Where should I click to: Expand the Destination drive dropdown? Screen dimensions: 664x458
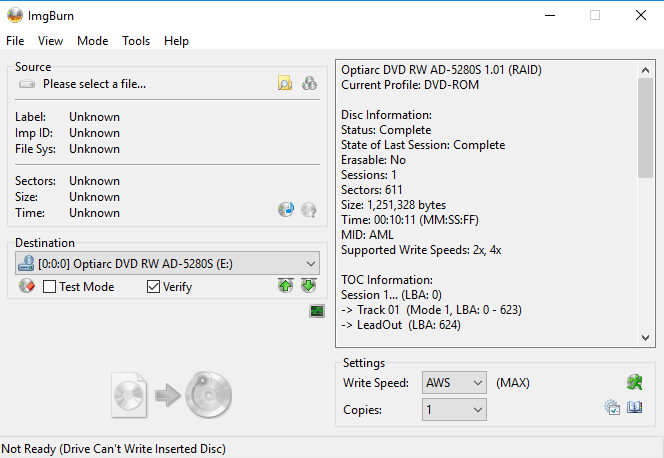pyautogui.click(x=311, y=263)
